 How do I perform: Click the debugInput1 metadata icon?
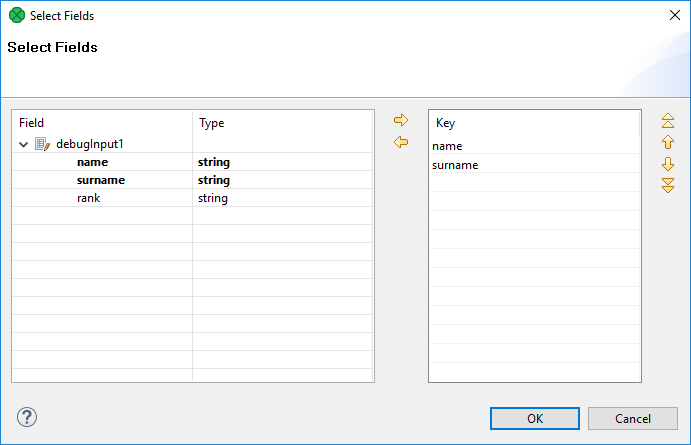point(42,144)
